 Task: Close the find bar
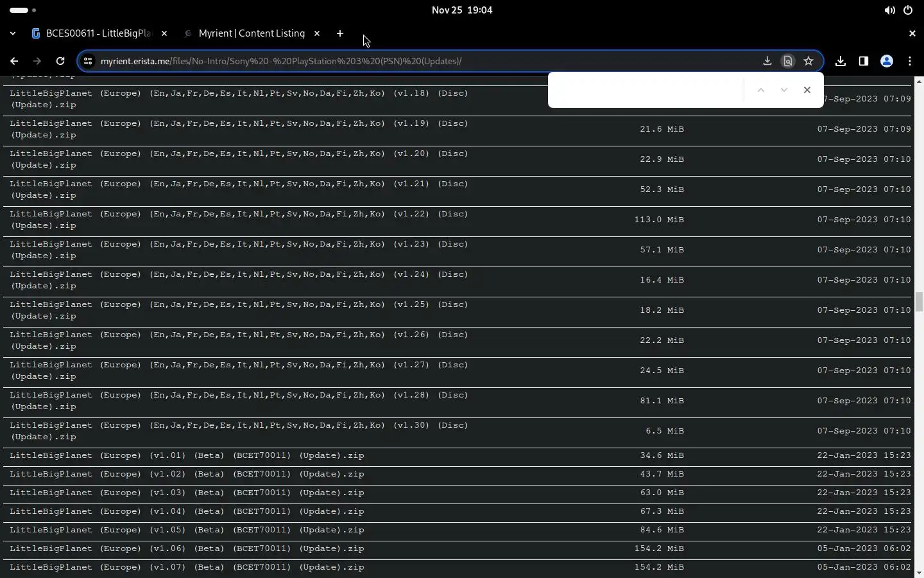point(807,90)
